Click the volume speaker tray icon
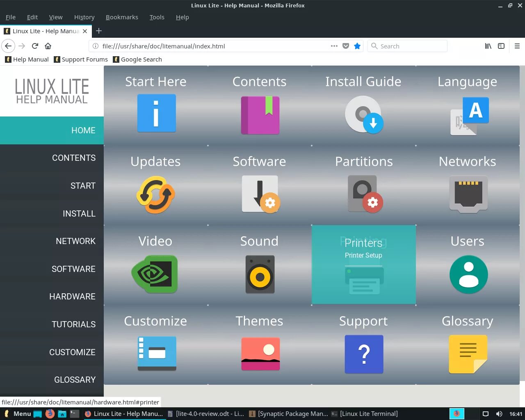 [499, 414]
